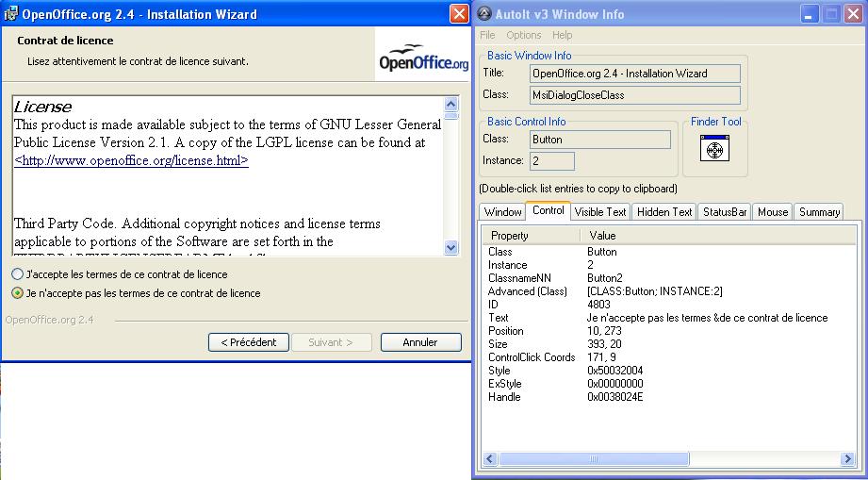Switch to the Visible Text tab
This screenshot has width=868, height=480.
click(600, 212)
